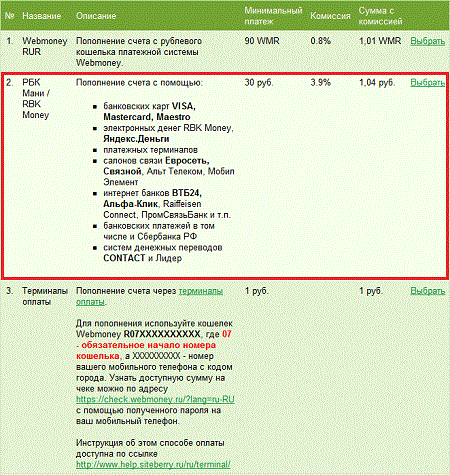Click the № column header
Screen dimensions: 450x475
point(10,16)
